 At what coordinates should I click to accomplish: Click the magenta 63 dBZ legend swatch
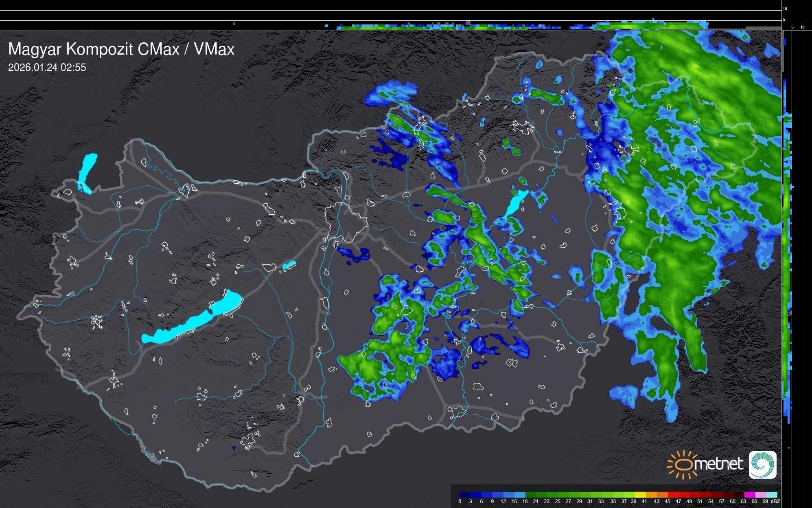(749, 495)
